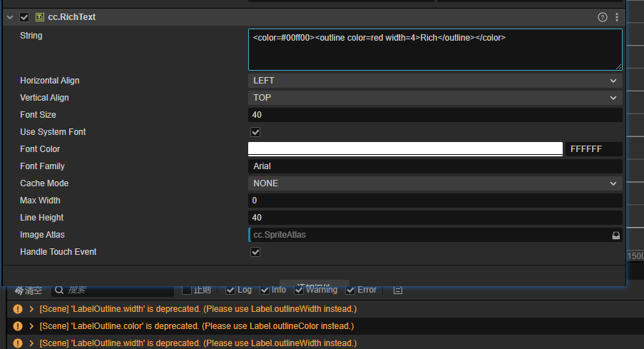Click the Line Height value field

coord(435,218)
